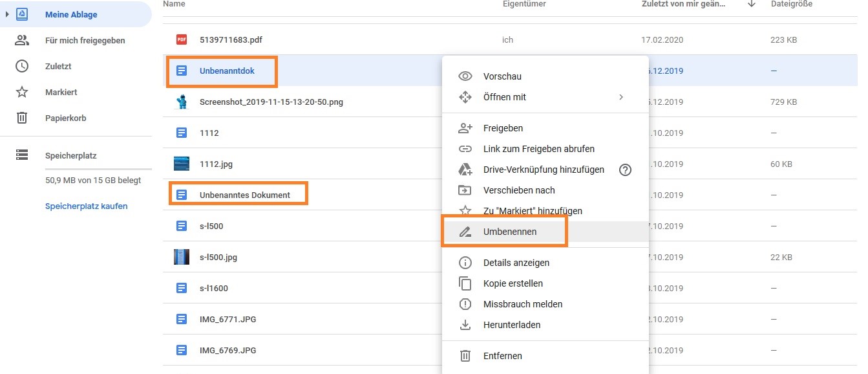This screenshot has height=374, width=868.
Task: Click the Für mich freigegeben people icon
Action: click(22, 41)
